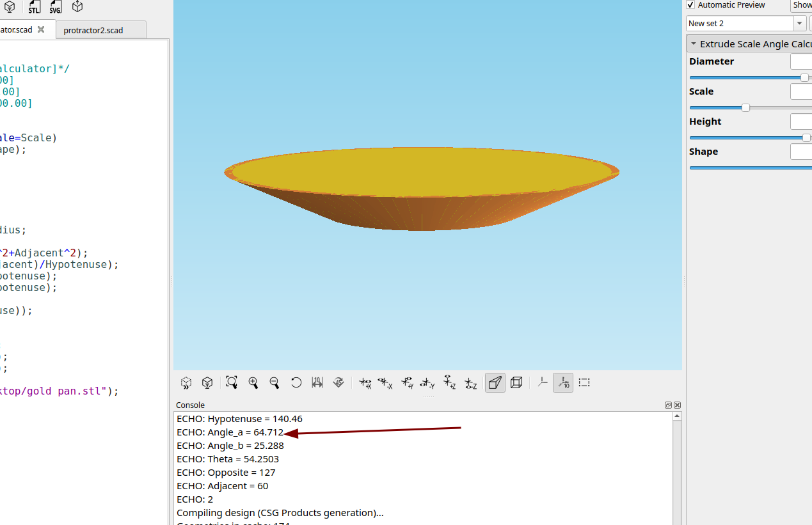Switch to Orthogonal projection view
This screenshot has height=525, width=812.
tap(516, 382)
